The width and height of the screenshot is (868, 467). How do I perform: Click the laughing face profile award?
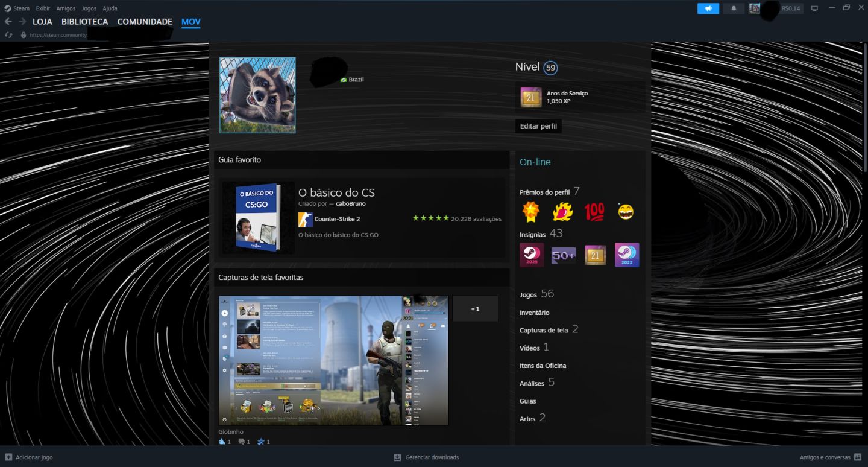pyautogui.click(x=626, y=212)
